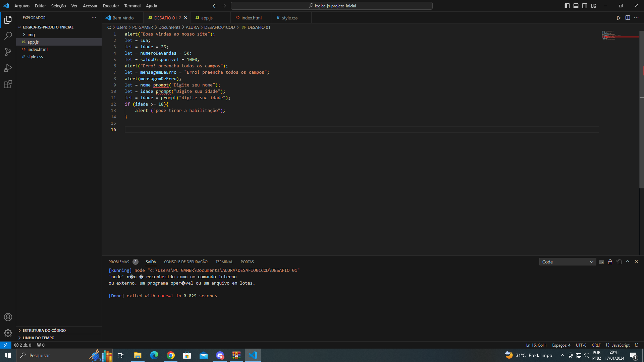Open the Arquivo menu

(x=22, y=6)
